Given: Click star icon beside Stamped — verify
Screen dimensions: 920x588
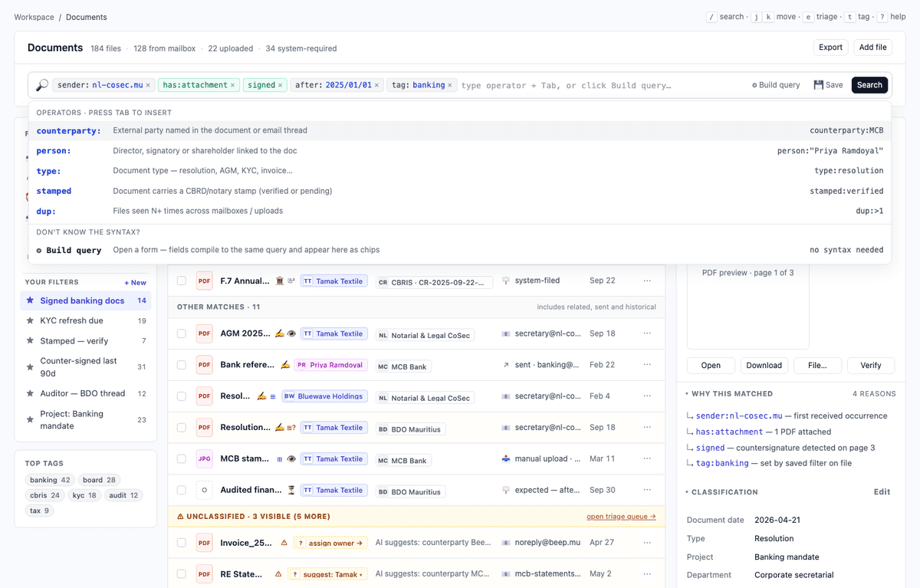Looking at the screenshot, I should pyautogui.click(x=30, y=341).
